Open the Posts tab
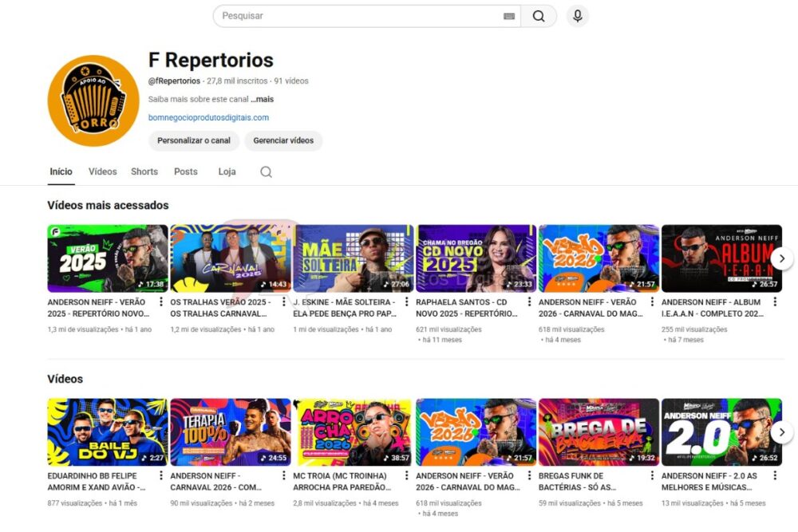 click(x=185, y=171)
